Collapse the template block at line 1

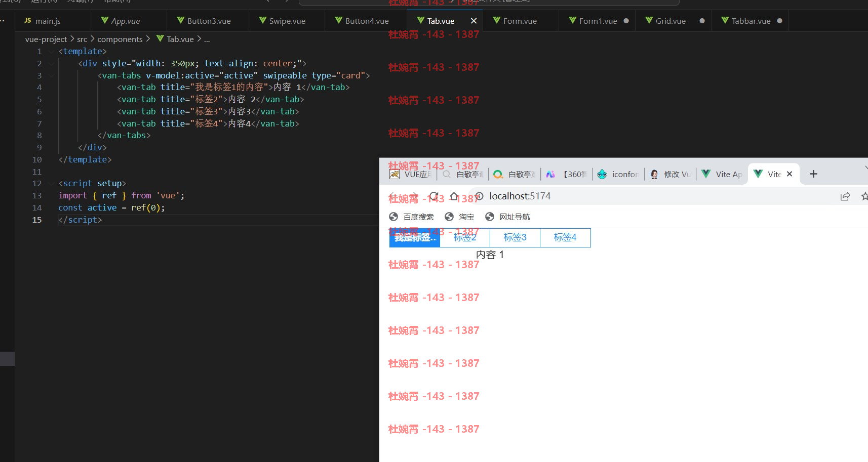51,51
